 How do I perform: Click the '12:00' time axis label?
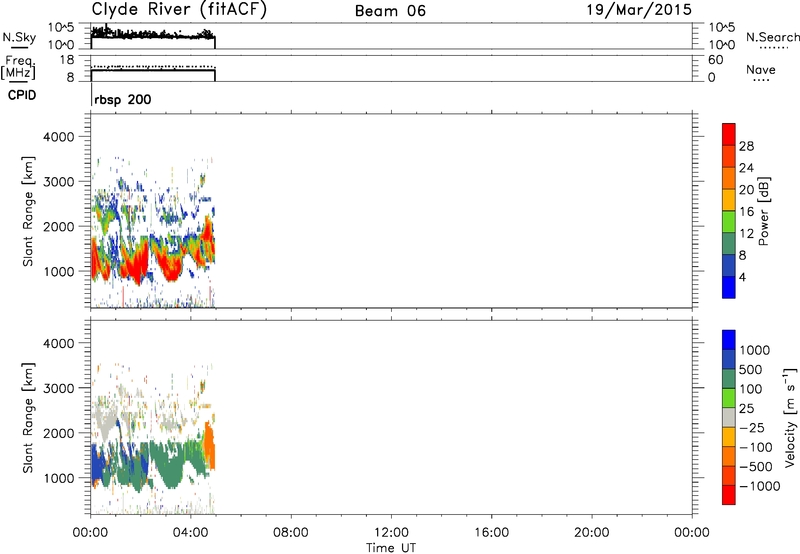(x=391, y=533)
